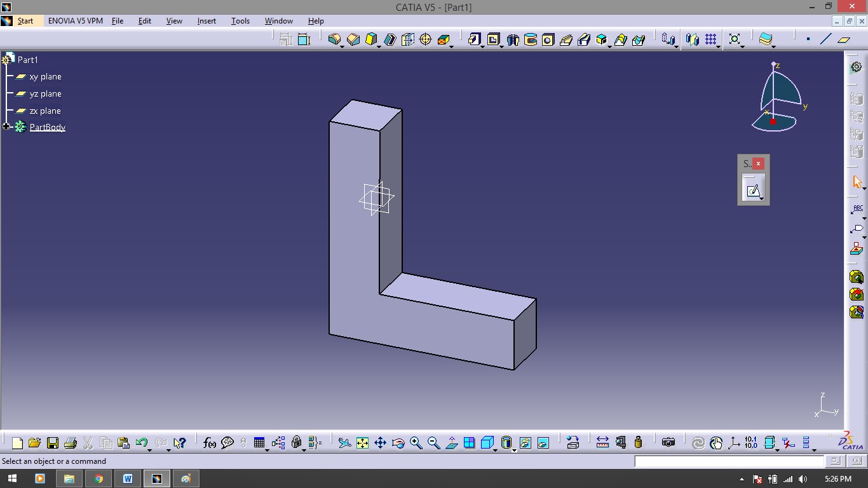Image resolution: width=868 pixels, height=488 pixels.
Task: Toggle Multi-View quad window layout
Action: pyautogui.click(x=470, y=443)
